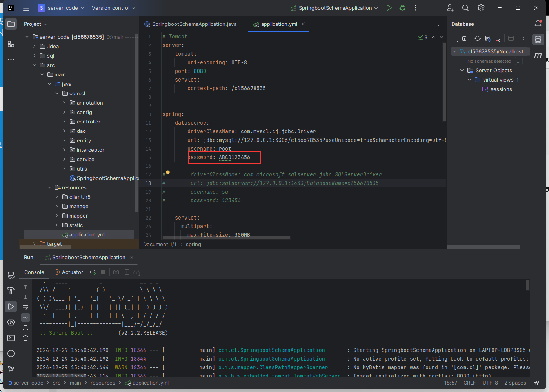Select sessions under virtual views
Image resolution: width=549 pixels, height=392 pixels.
(x=497, y=89)
